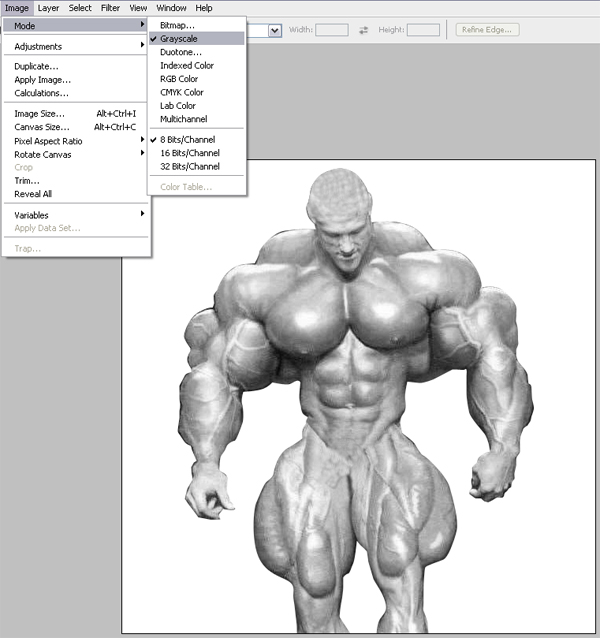The image size is (600, 638).
Task: Open the Filter menu
Action: [110, 8]
